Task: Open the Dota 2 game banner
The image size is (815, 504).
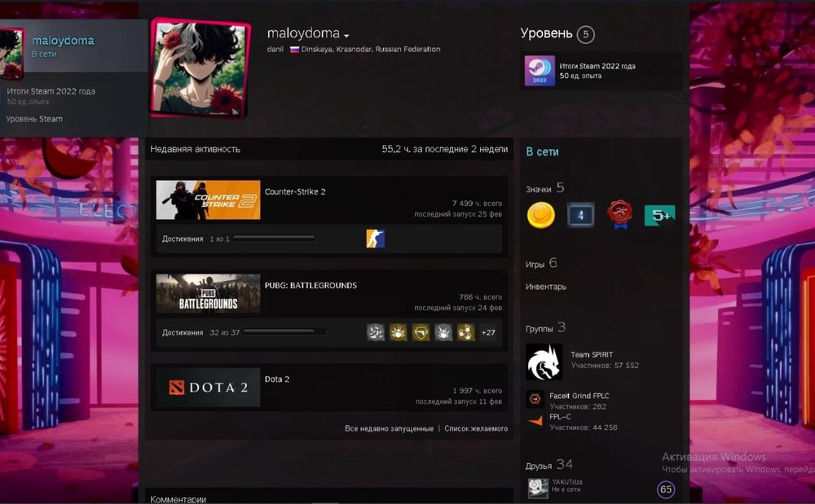Action: 208,388
